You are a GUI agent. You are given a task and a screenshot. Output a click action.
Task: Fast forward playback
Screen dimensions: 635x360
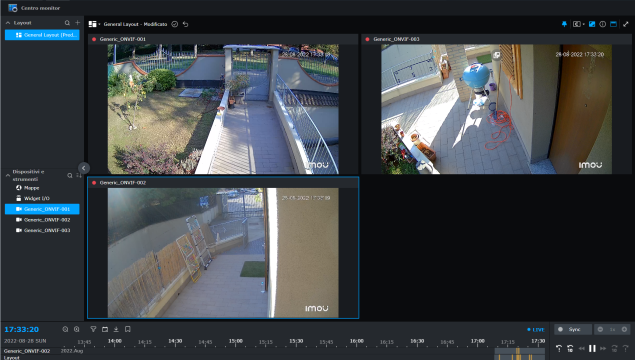[603, 348]
